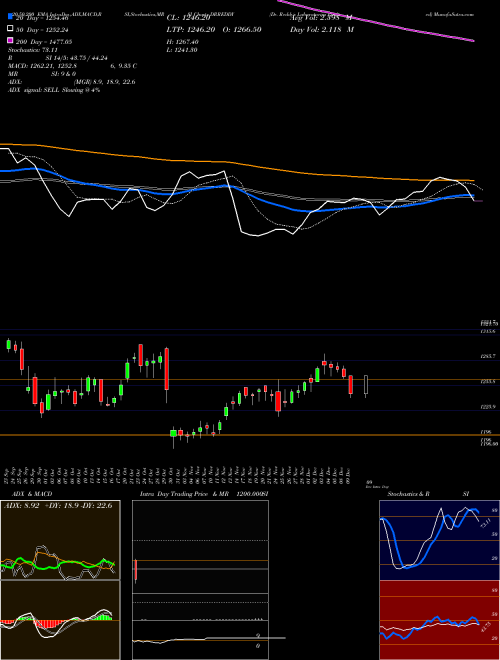This screenshot has height=660, width=500.
Task: Click the white 50 Day legend swatch
Action: tap(11, 29)
